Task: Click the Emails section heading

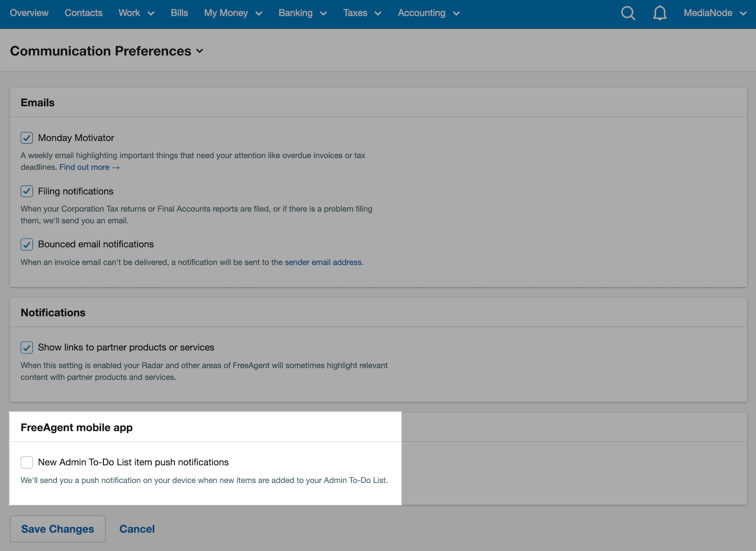Action: click(x=38, y=103)
